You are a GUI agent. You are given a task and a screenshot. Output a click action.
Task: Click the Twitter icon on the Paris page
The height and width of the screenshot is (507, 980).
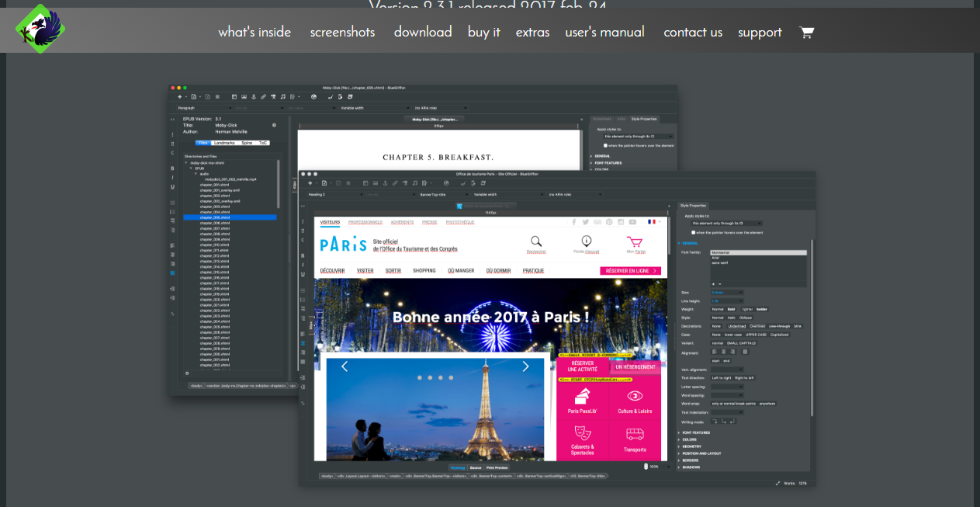(586, 222)
